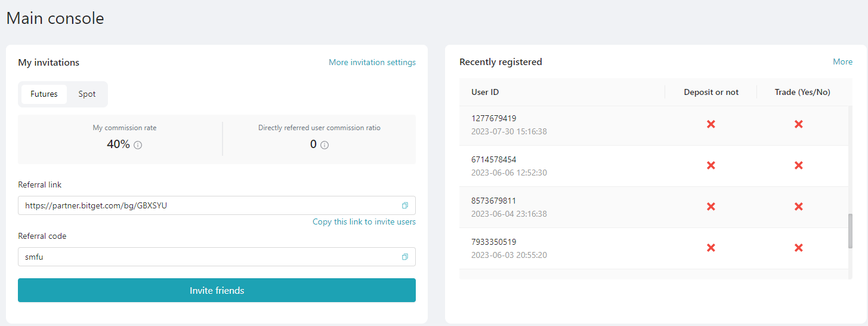Select user ID 6714578454 row
The image size is (868, 326).
point(654,166)
